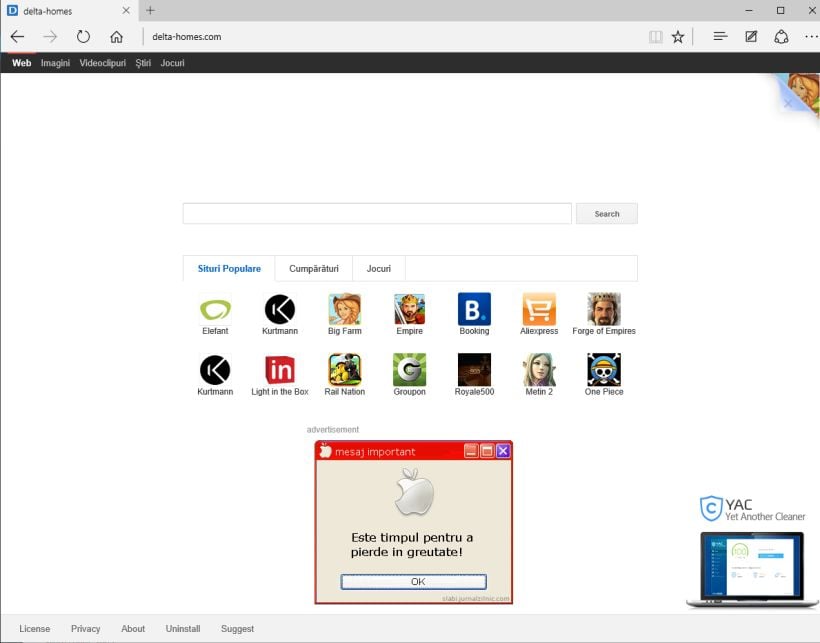Open the Groupon icon
Viewport: 820px width, 643px height.
tap(409, 370)
